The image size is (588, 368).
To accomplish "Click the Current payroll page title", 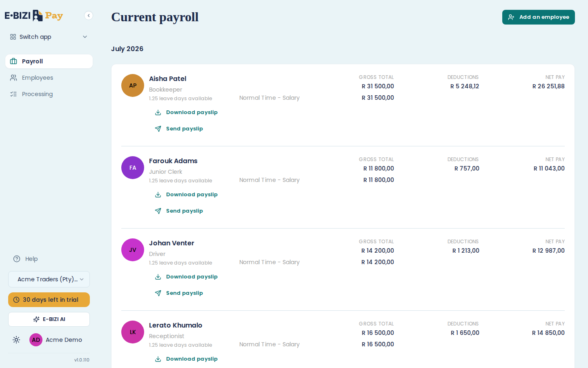I will (x=155, y=17).
